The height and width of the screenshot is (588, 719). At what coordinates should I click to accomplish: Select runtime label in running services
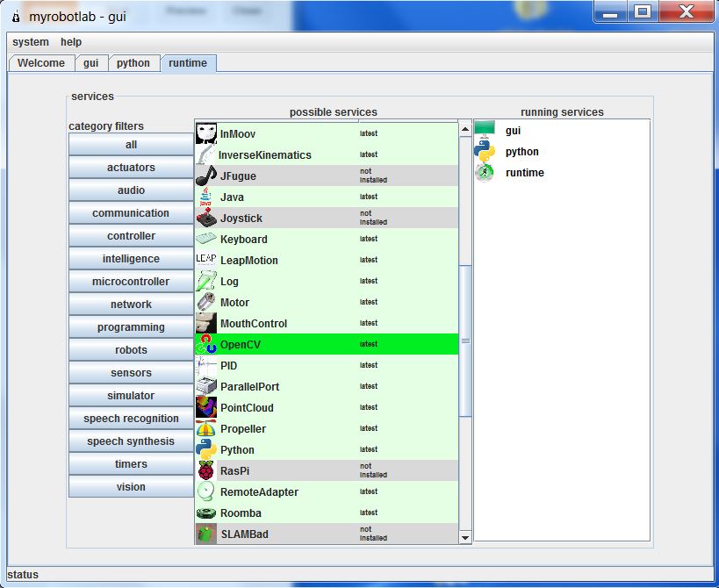pos(525,173)
